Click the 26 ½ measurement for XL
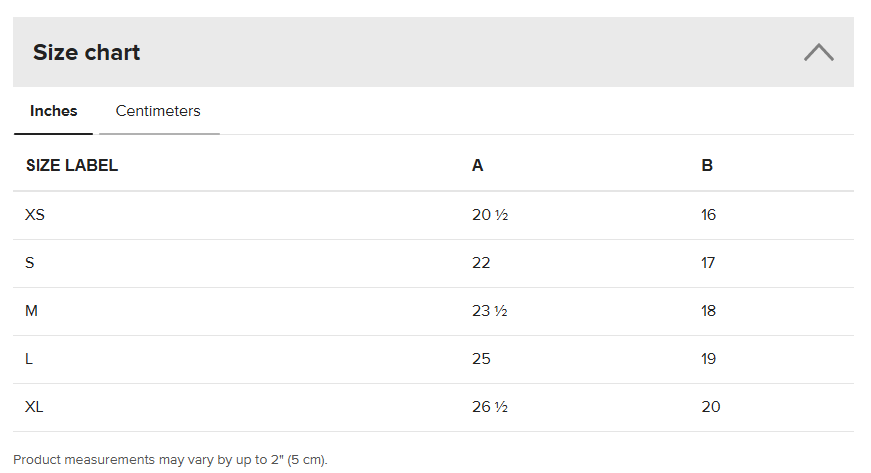Image resolution: width=871 pixels, height=473 pixels. point(490,407)
